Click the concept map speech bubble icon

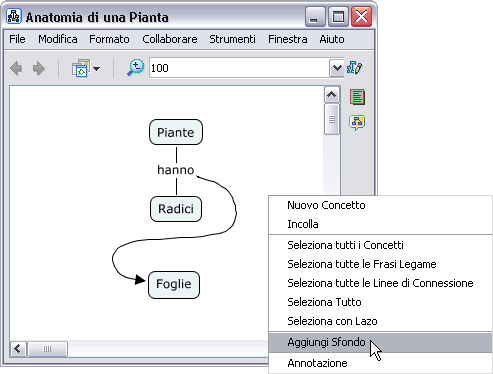coord(357,122)
